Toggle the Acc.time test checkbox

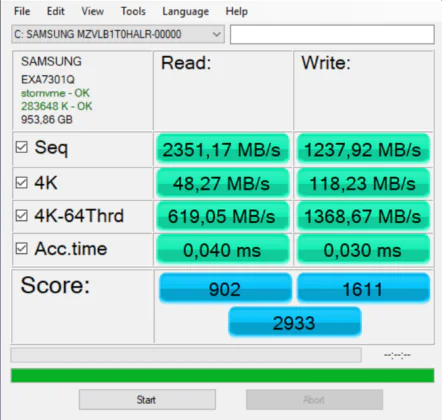tap(22, 248)
